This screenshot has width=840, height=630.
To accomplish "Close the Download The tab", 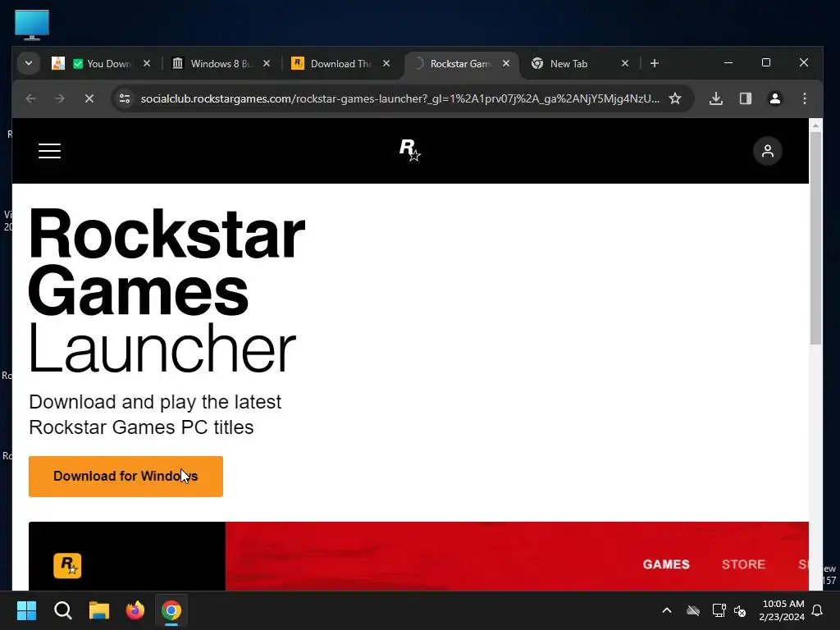I will [x=386, y=63].
